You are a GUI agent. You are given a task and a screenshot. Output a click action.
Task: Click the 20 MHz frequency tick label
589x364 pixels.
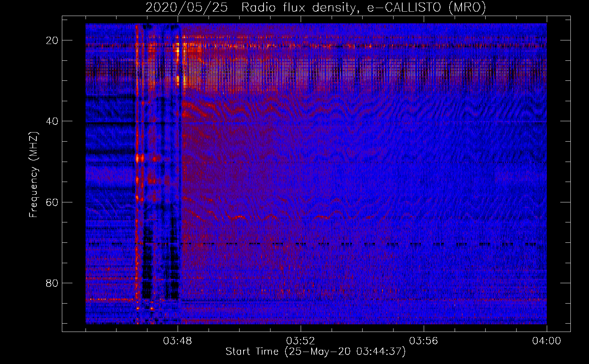[52, 40]
